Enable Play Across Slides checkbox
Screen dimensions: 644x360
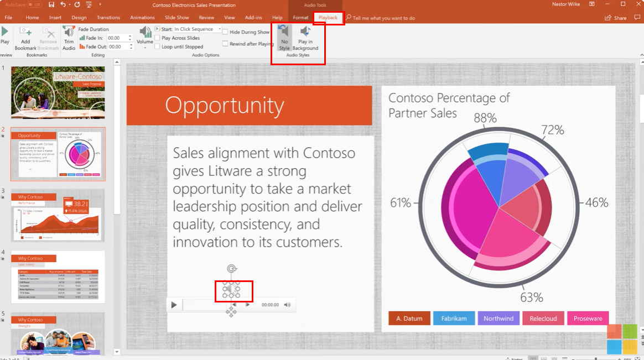[x=157, y=38]
